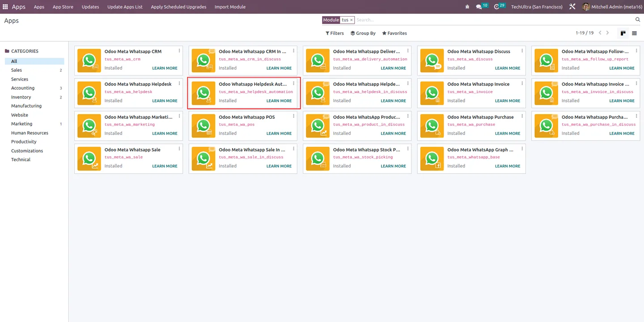Open options menu for Whatsapp Sale card
Image resolution: width=644 pixels, height=322 pixels.
(x=179, y=149)
